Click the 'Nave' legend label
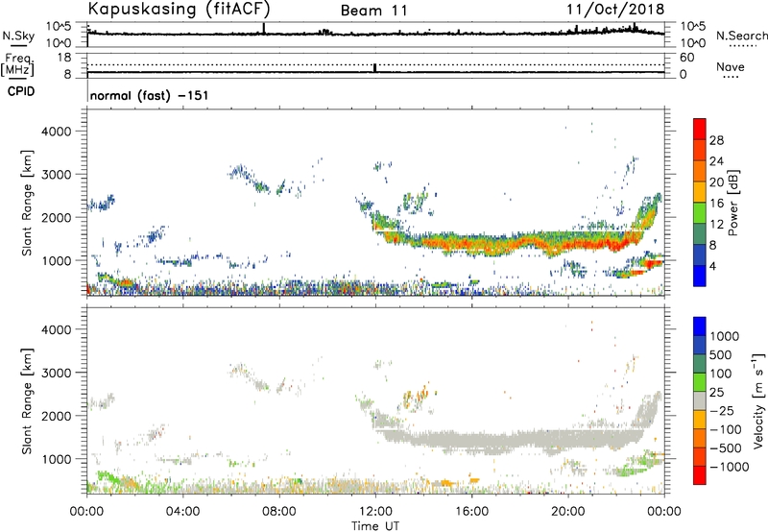The image size is (768, 532). pos(731,66)
